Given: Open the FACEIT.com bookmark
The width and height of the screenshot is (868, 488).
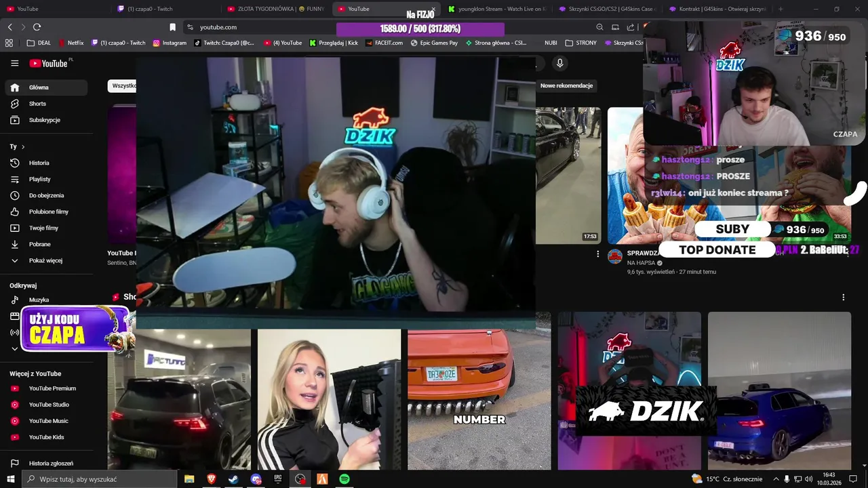Looking at the screenshot, I should [x=384, y=43].
